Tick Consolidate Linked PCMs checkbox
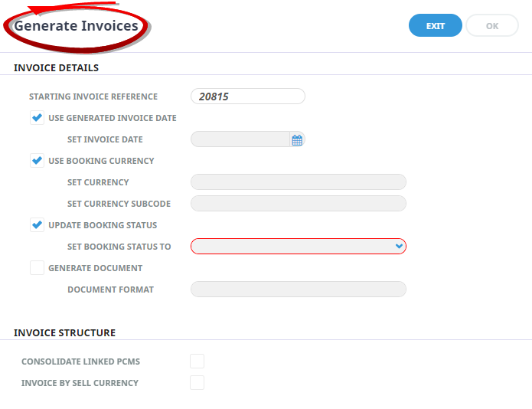 [x=197, y=362]
